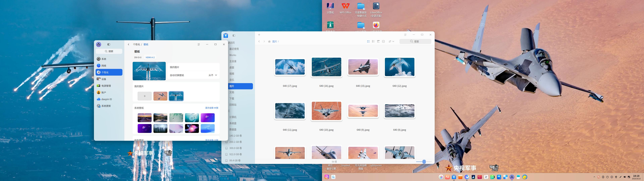
Task: Adjust the icon size slider in file manager
Action: (x=424, y=162)
